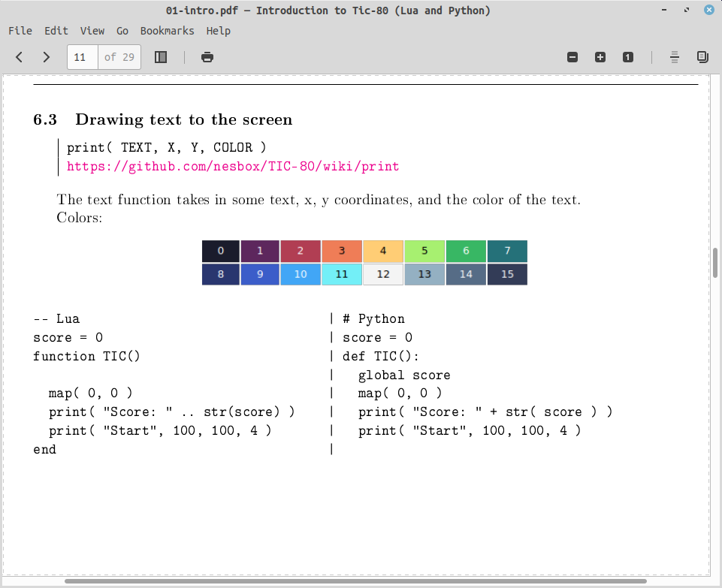Reset zoom to original size icon
722x588 pixels.
coord(627,57)
